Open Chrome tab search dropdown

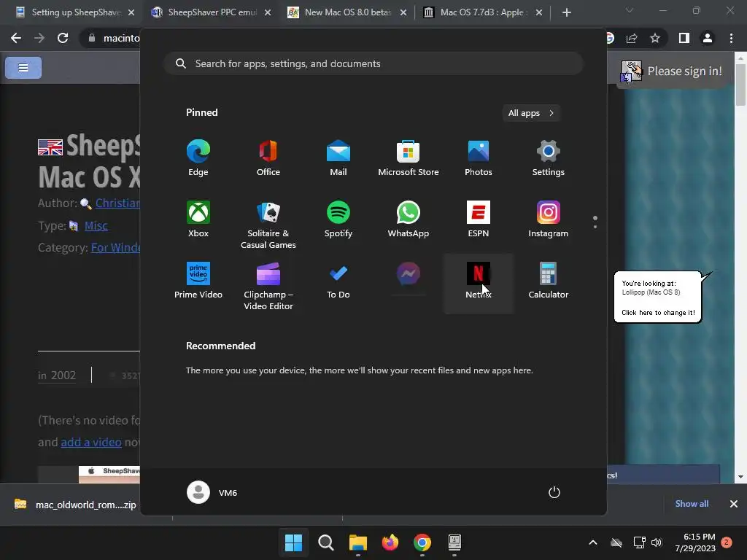click(630, 10)
